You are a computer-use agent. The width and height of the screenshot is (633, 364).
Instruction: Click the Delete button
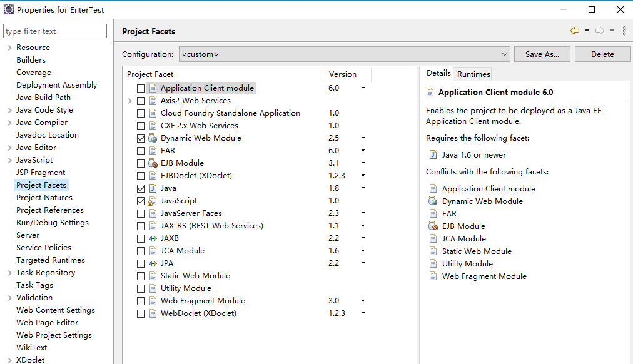(602, 54)
